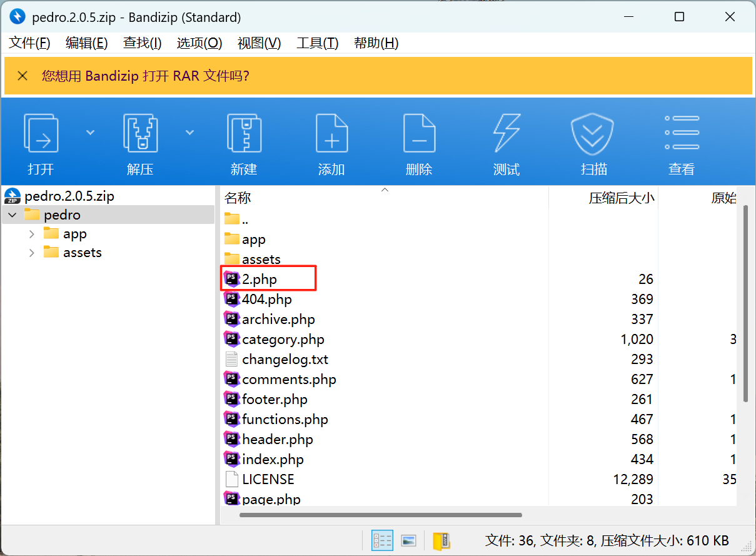The image size is (756, 556).
Task: Click the RAR association prompt text
Action: 146,76
